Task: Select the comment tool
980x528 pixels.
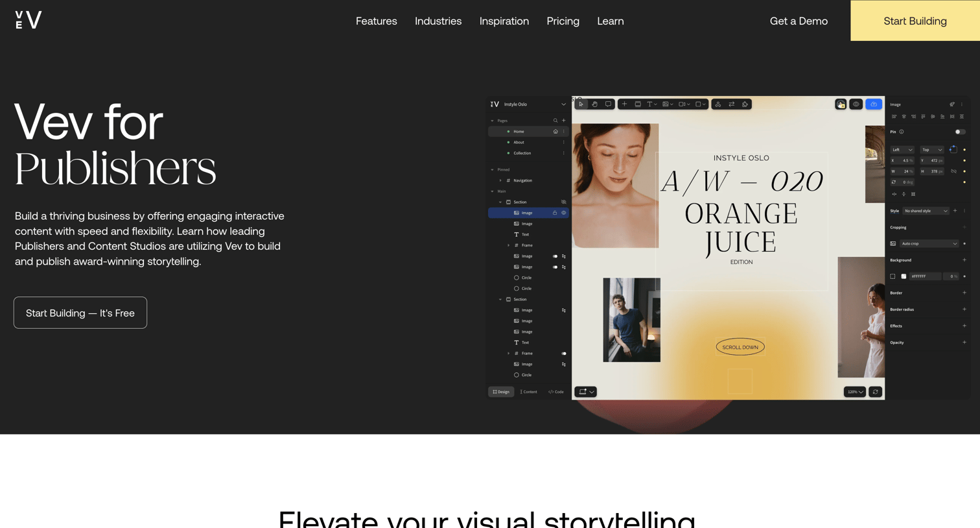Action: [608, 104]
